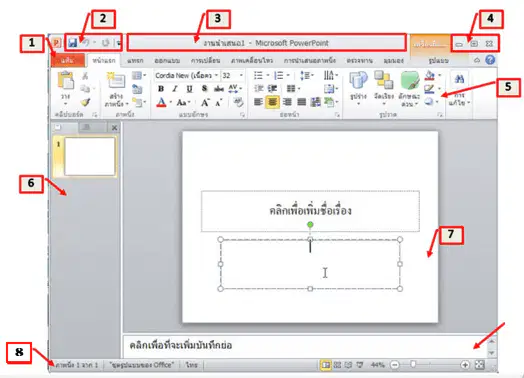Screen dimensions: 524x378
Task: Click the blue Help question mark icon
Action: point(490,60)
